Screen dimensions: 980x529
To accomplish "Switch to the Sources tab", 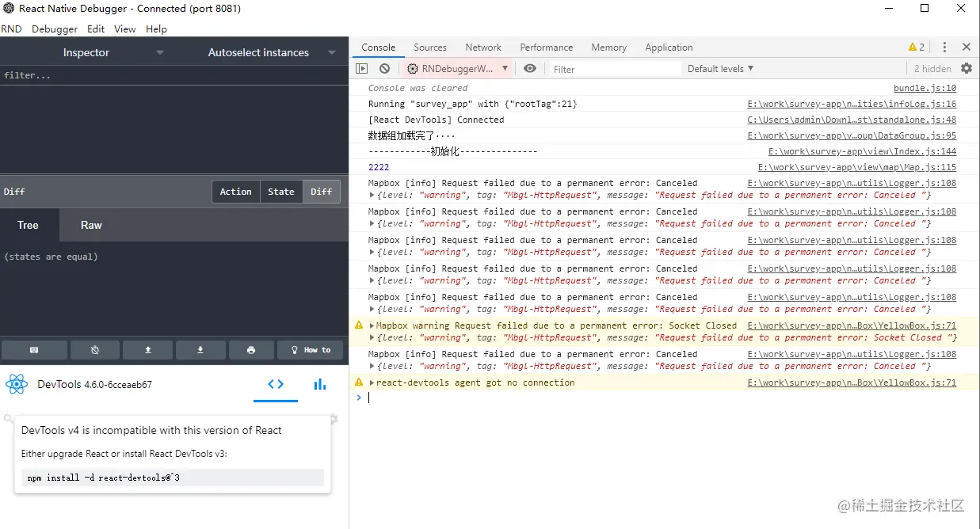I will (430, 48).
